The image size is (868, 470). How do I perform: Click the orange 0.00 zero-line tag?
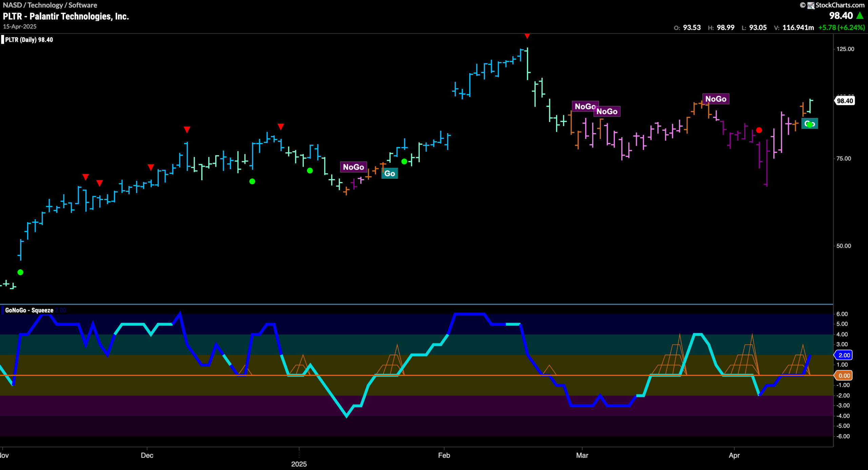(x=844, y=375)
